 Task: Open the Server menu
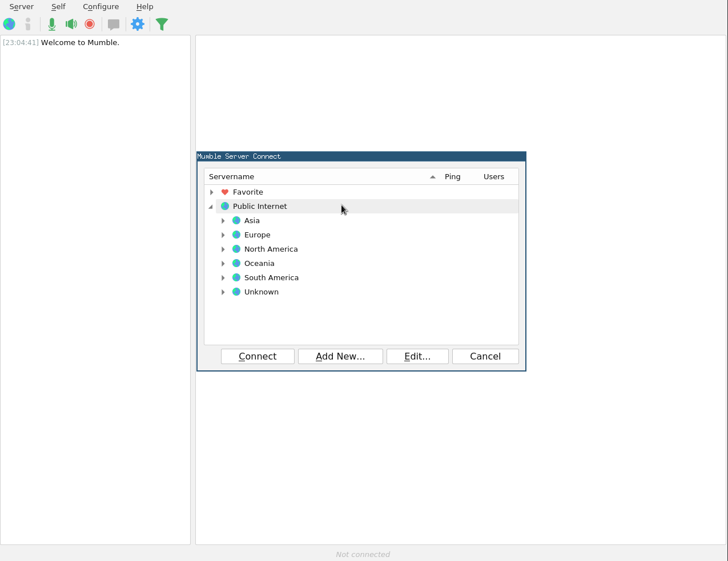pyautogui.click(x=22, y=7)
